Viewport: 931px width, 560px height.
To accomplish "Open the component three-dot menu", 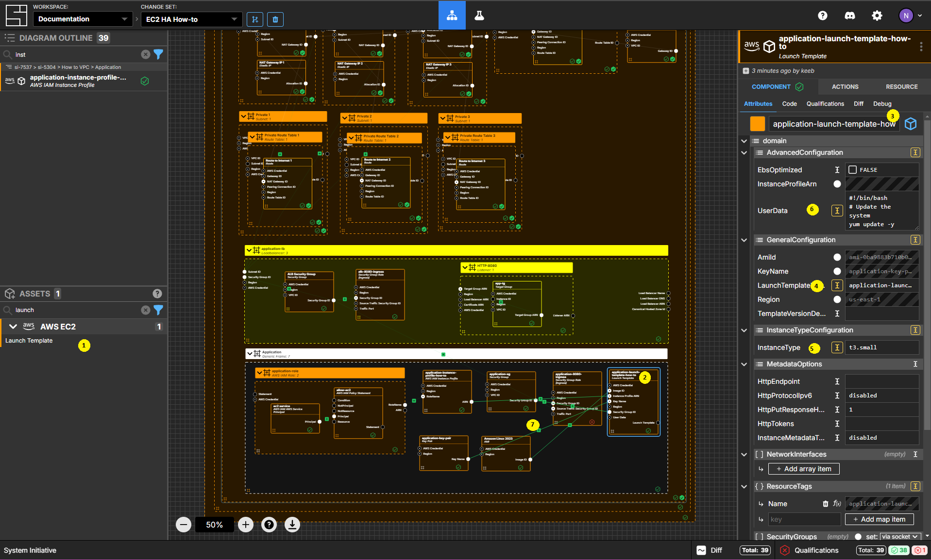I will coord(921,47).
